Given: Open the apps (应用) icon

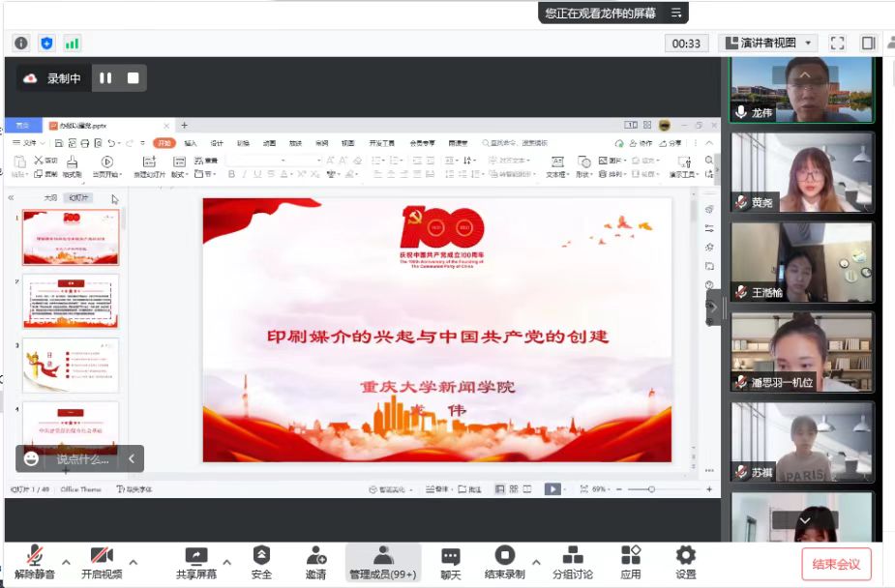Looking at the screenshot, I should [631, 556].
